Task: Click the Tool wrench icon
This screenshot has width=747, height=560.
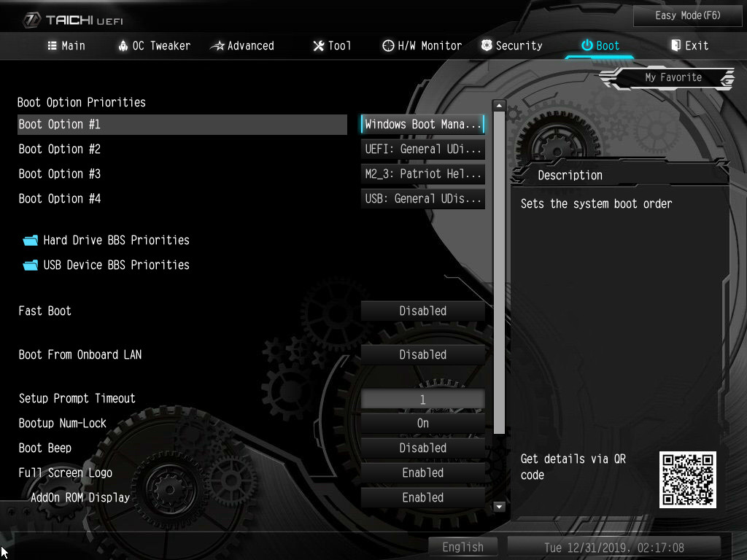Action: 318,46
